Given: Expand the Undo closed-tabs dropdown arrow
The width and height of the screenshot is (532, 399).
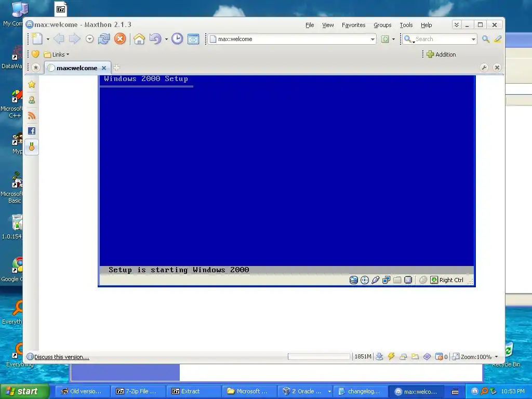Looking at the screenshot, I should [x=166, y=39].
